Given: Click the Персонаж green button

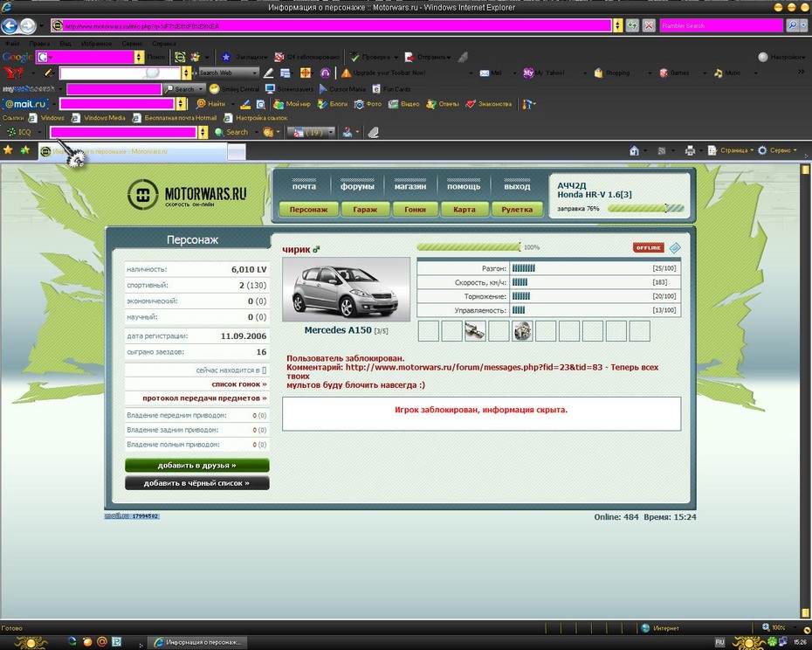Looking at the screenshot, I should tap(308, 210).
